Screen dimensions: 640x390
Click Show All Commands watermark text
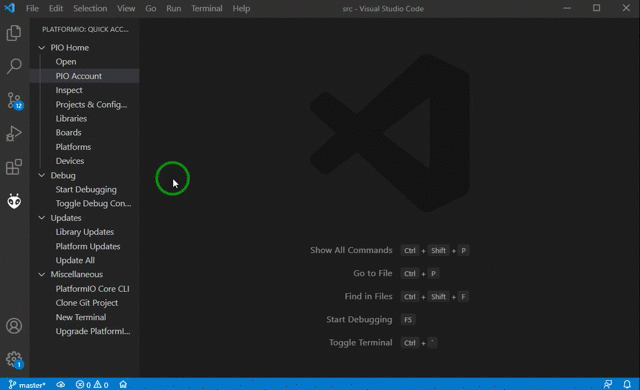pyautogui.click(x=351, y=250)
